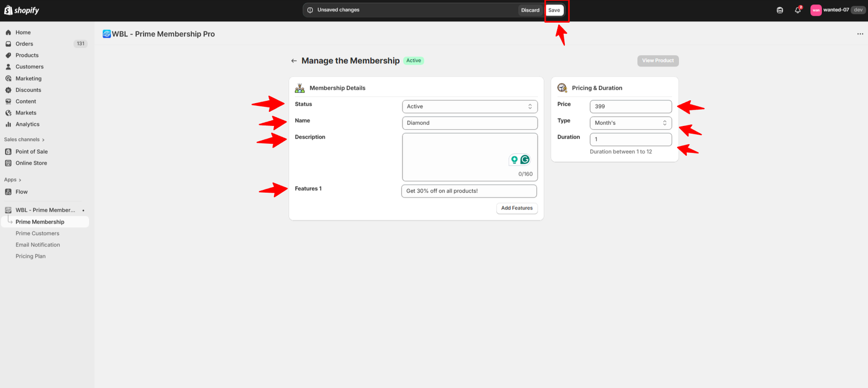Edit the Features 1 input field
This screenshot has width=868, height=388.
point(469,191)
